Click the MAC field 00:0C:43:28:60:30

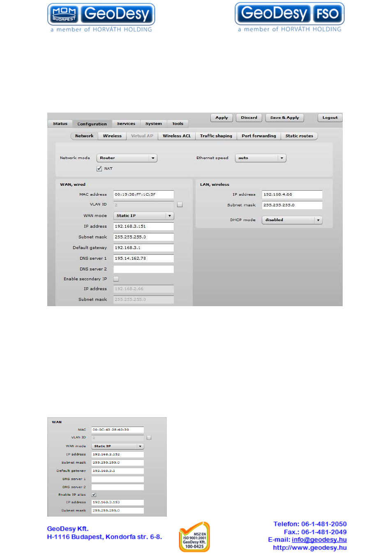coord(118,430)
